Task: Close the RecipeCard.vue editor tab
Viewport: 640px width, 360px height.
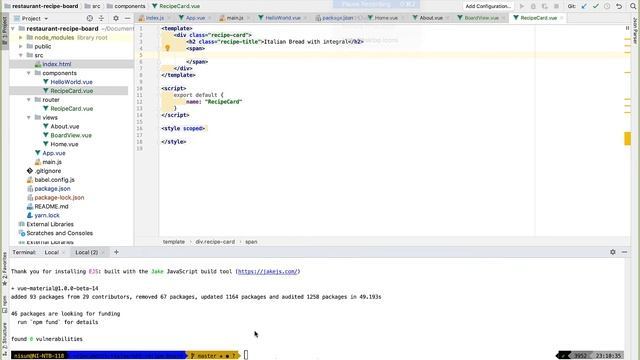Action: click(562, 18)
